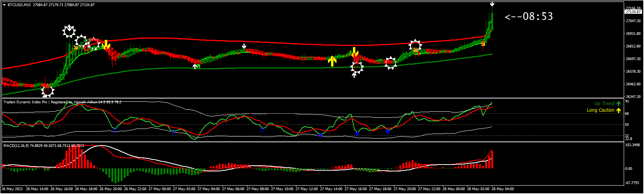Click the MACD(12,26,9) indicator label
The image size is (644, 194).
click(x=16, y=146)
